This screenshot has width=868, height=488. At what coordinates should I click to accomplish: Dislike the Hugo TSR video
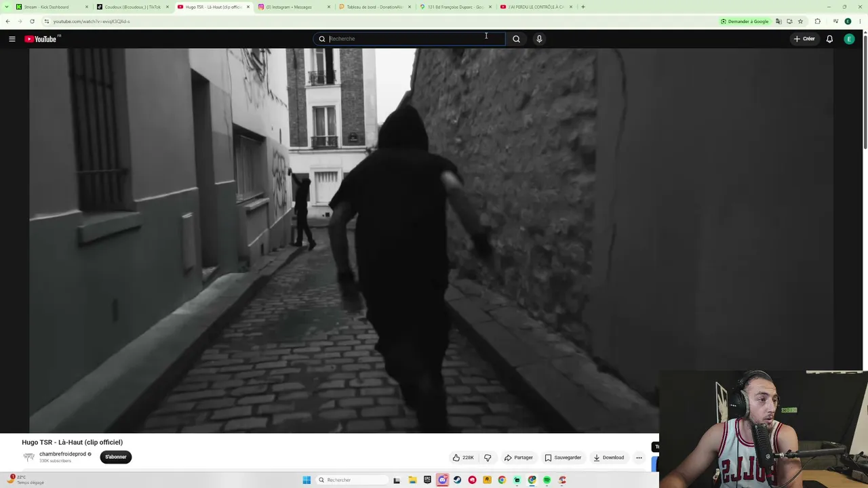(x=488, y=457)
